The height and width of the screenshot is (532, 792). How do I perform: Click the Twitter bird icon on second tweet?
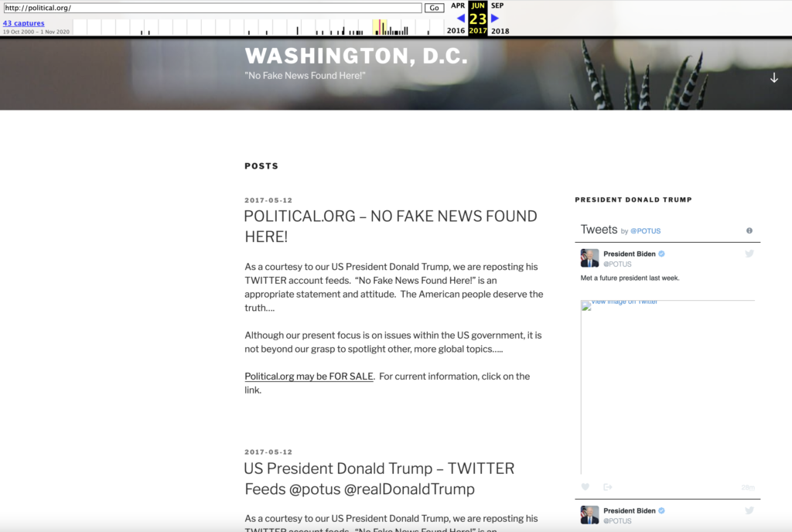749,510
